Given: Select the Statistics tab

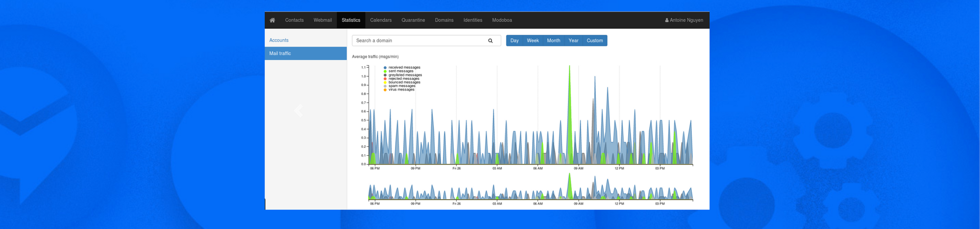Looking at the screenshot, I should [x=351, y=20].
